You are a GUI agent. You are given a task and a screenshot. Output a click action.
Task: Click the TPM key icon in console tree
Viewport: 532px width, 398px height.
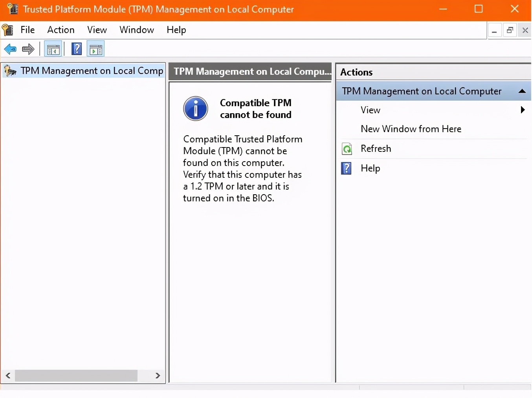[x=10, y=71]
